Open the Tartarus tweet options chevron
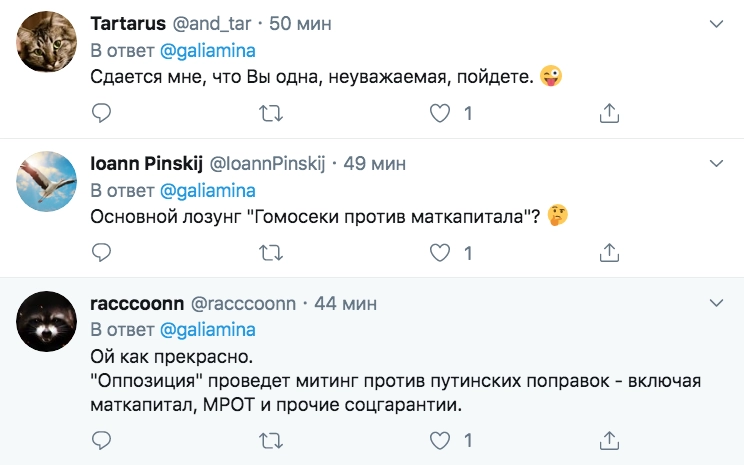744x465 pixels. click(x=716, y=23)
